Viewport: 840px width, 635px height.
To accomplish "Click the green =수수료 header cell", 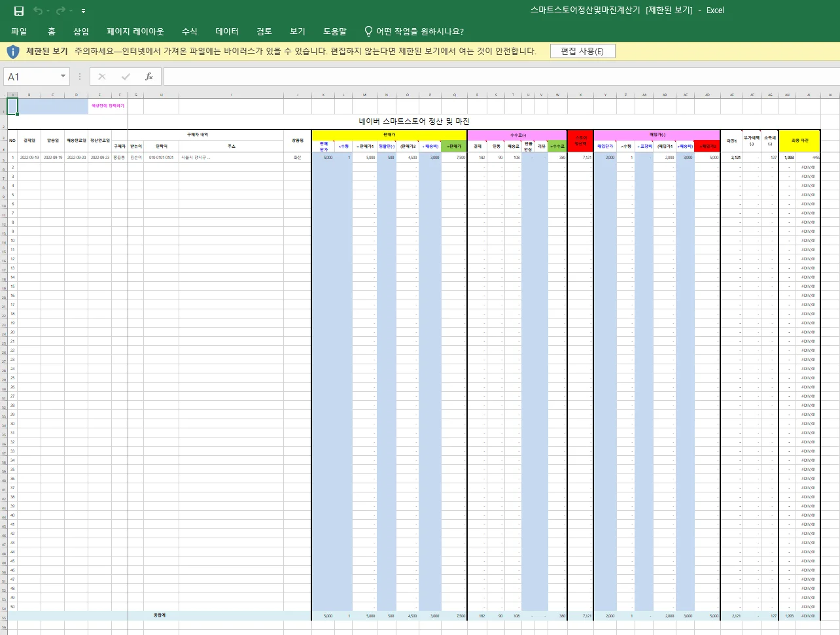I will (557, 146).
